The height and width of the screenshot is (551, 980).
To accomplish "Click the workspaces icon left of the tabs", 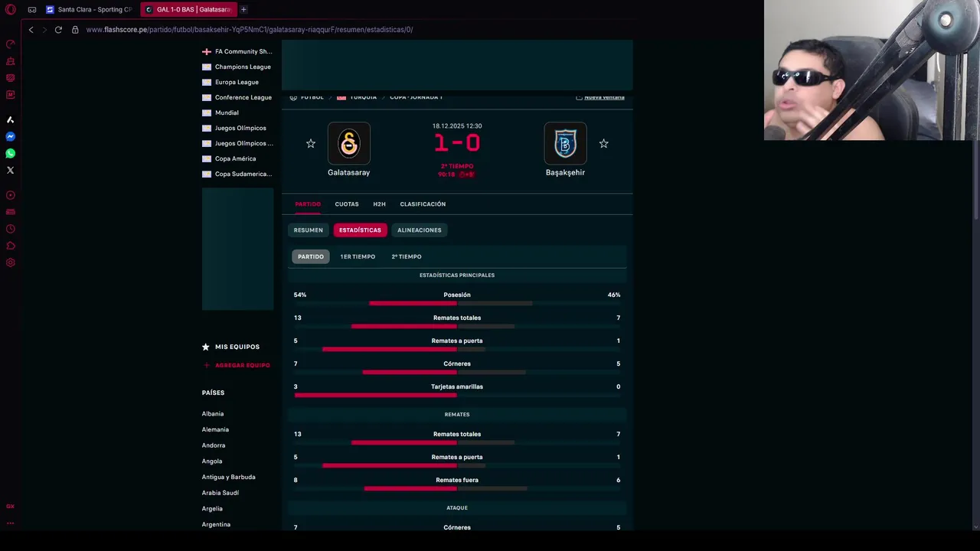I will click(32, 9).
